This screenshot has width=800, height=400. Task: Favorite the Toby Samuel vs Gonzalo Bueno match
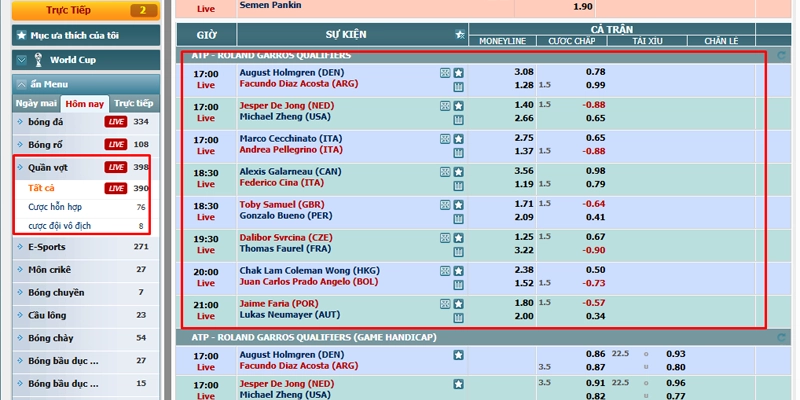pos(459,205)
